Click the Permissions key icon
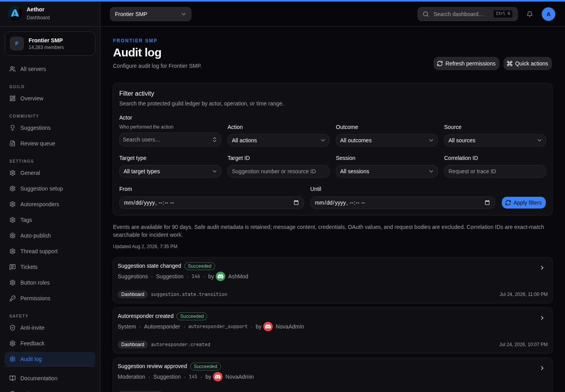This screenshot has width=565, height=392. (x=13, y=298)
